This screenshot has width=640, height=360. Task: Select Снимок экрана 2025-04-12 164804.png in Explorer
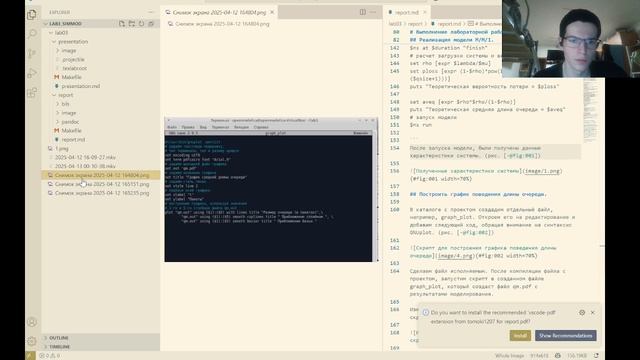click(x=100, y=175)
